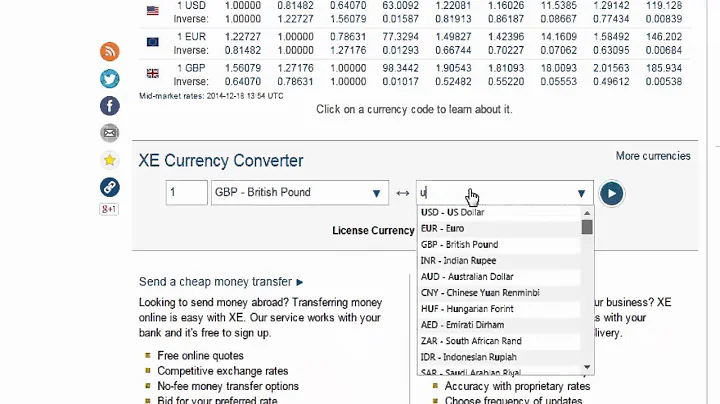Image resolution: width=720 pixels, height=404 pixels.
Task: Click the 1 GBP row label
Action: tap(191, 68)
